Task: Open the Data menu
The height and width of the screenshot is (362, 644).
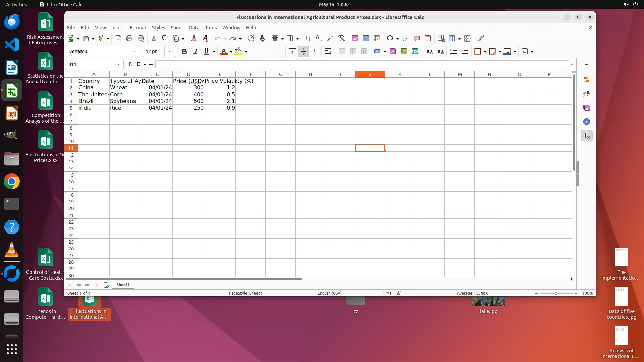Action: [x=194, y=28]
